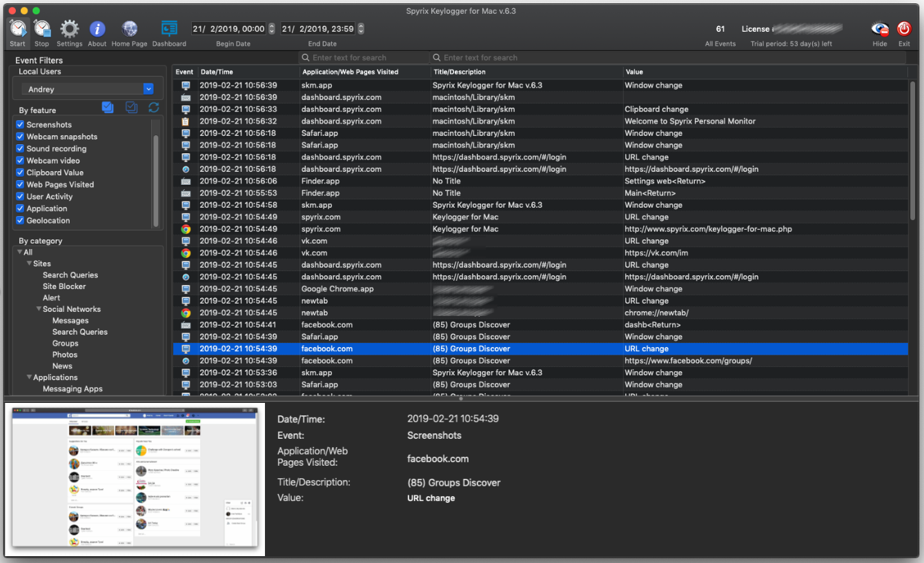Click the feature list scrollbar
This screenshot has height=563, width=924.
(x=156, y=181)
